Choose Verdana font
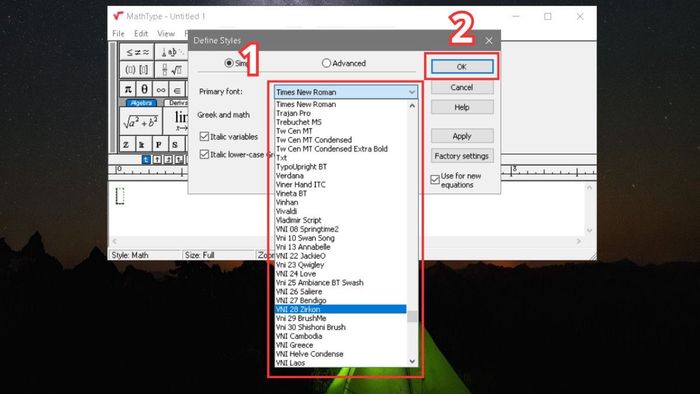 341,175
